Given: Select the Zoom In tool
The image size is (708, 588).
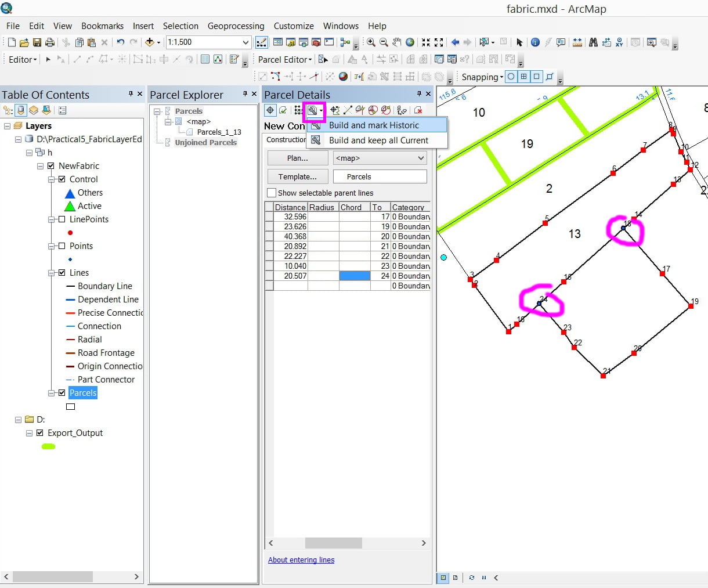Looking at the screenshot, I should (x=371, y=42).
